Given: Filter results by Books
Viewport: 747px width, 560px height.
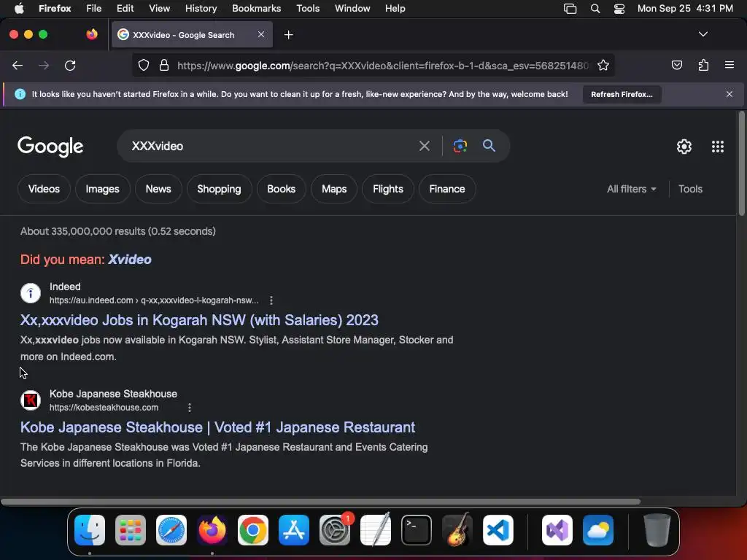Looking at the screenshot, I should [x=281, y=189].
